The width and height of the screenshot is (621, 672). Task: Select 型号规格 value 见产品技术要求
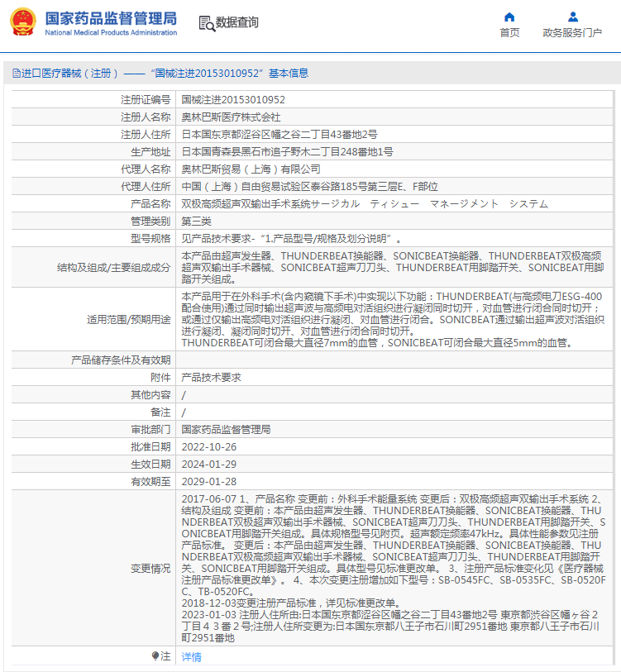291,239
